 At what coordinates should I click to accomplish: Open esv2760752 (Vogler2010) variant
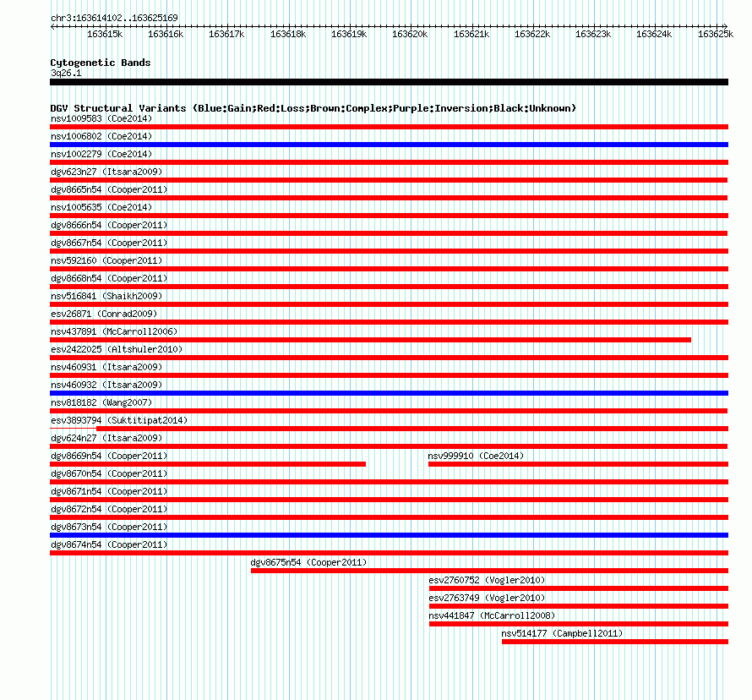pyautogui.click(x=487, y=580)
